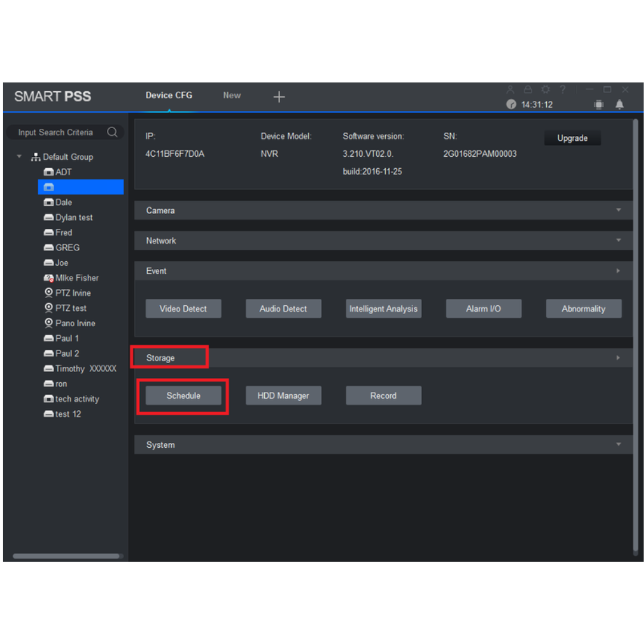The image size is (644, 644).
Task: Add a new tab with plus icon
Action: point(279,97)
